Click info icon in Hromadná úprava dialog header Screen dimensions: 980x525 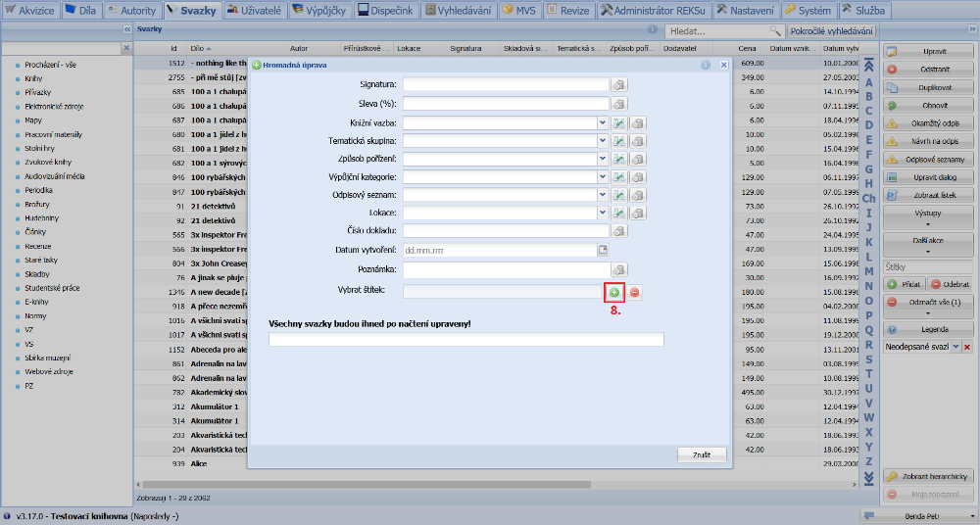tap(705, 65)
